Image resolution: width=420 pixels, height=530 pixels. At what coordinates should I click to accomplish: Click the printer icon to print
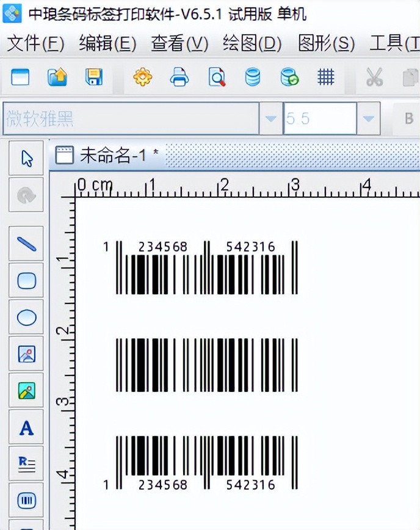(179, 77)
